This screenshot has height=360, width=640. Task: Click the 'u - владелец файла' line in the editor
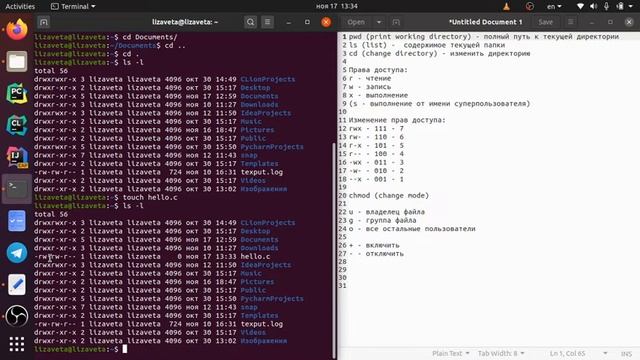click(x=387, y=212)
